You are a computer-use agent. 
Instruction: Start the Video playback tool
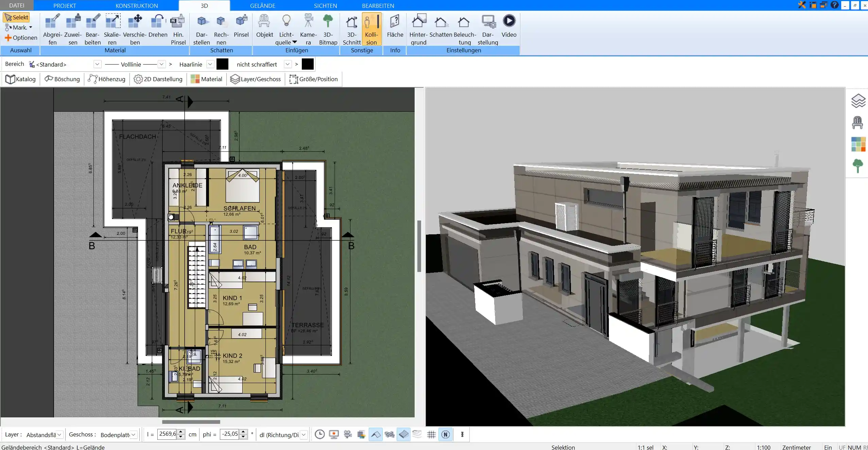point(509,26)
